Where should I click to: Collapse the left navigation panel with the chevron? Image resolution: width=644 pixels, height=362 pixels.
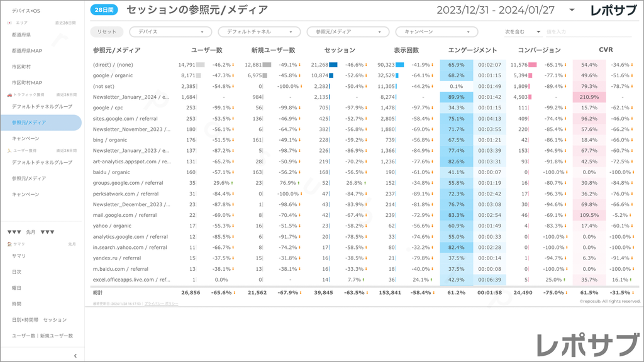75,356
